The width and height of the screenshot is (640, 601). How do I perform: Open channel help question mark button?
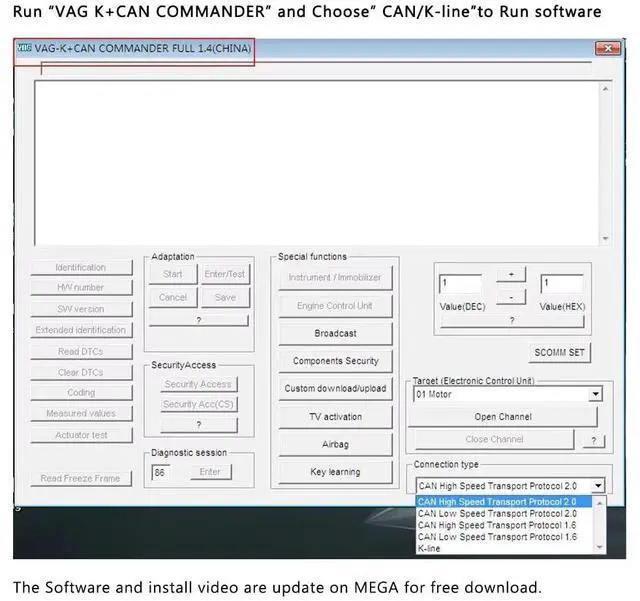coord(594,441)
